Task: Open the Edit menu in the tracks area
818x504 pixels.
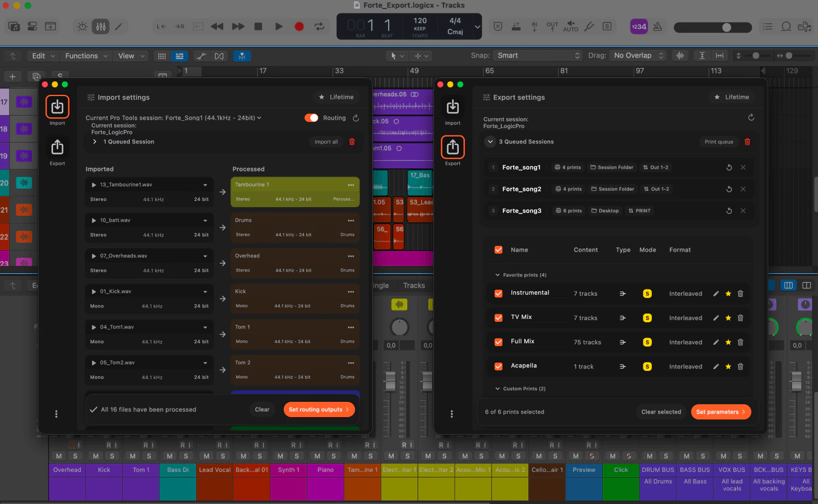Action: click(x=43, y=56)
